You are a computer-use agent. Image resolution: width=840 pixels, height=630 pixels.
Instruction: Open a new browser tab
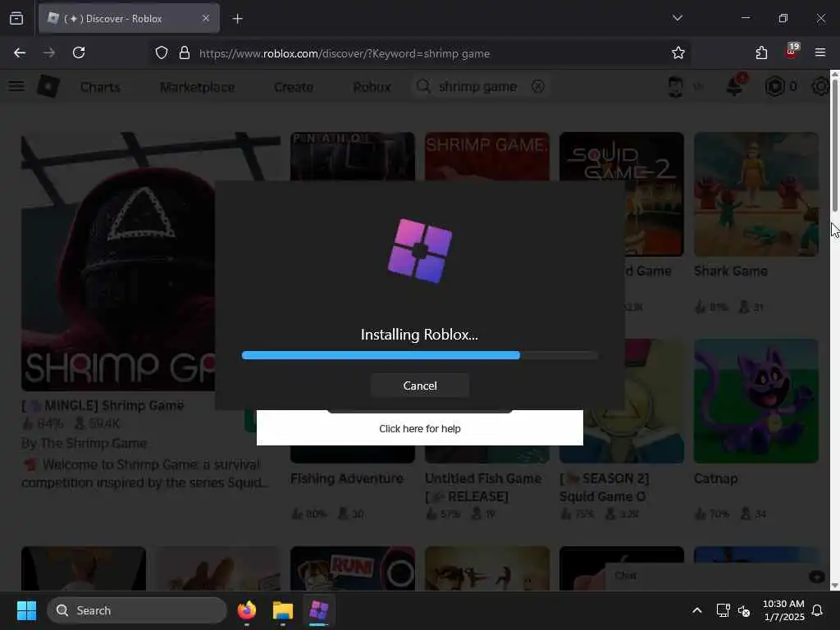[237, 19]
